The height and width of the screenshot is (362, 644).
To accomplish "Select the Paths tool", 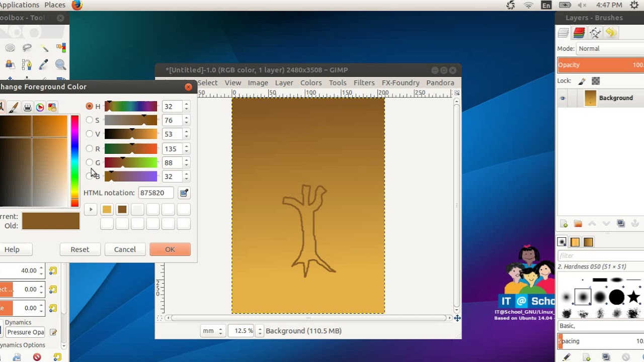I will point(27,64).
